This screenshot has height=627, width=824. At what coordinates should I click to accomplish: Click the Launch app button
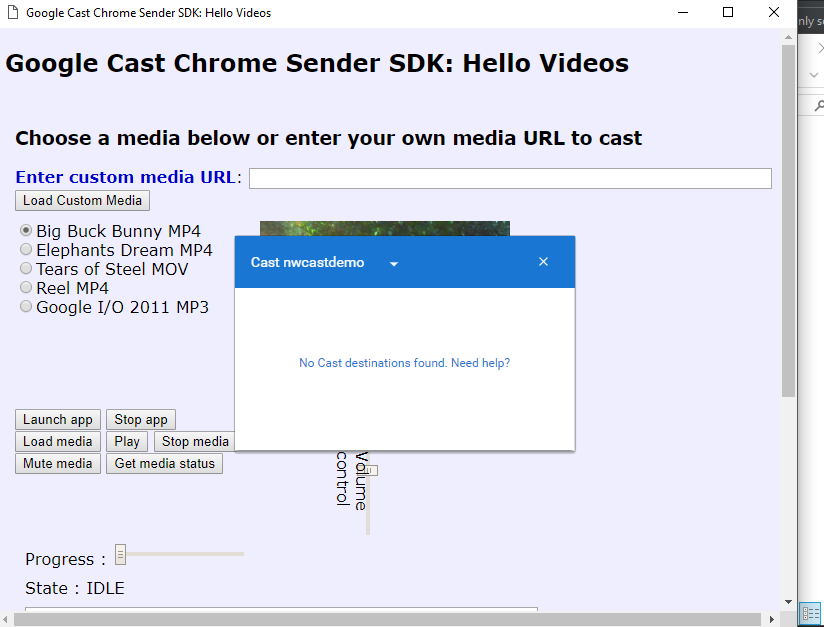(58, 419)
